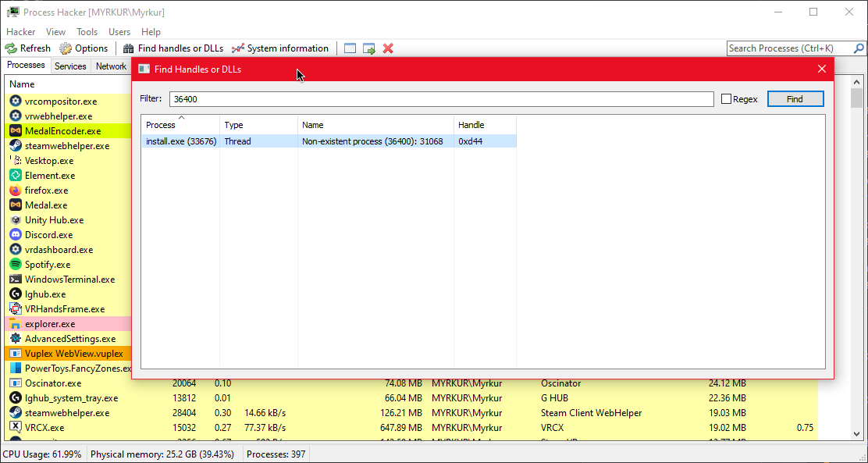The image size is (868, 463).
Task: Switch to the Network tab
Action: pyautogui.click(x=110, y=66)
